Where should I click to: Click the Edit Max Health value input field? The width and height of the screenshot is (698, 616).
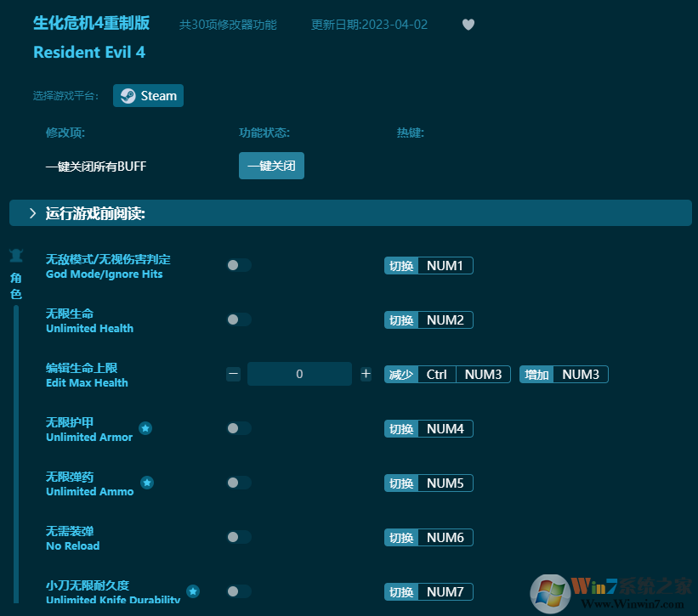coord(299,374)
